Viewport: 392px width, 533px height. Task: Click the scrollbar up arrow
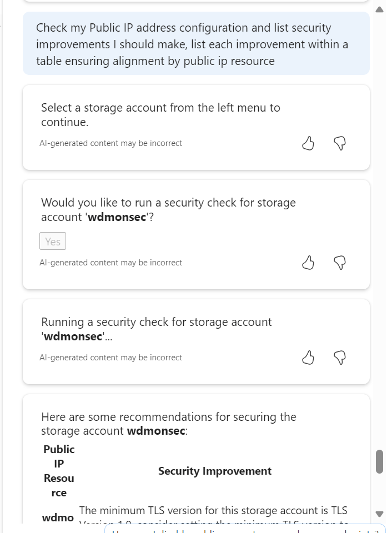pyautogui.click(x=380, y=9)
